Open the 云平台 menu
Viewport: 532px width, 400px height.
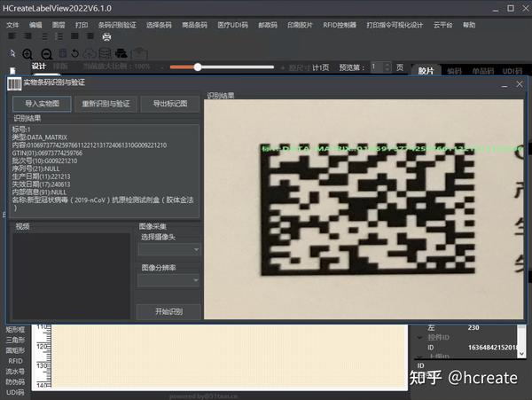point(442,25)
